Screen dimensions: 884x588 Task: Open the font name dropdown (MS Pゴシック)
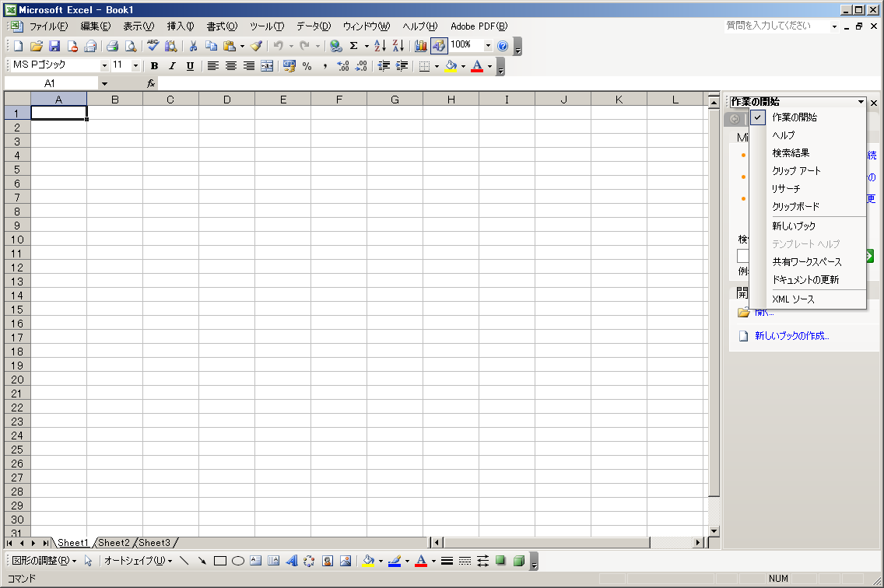104,66
